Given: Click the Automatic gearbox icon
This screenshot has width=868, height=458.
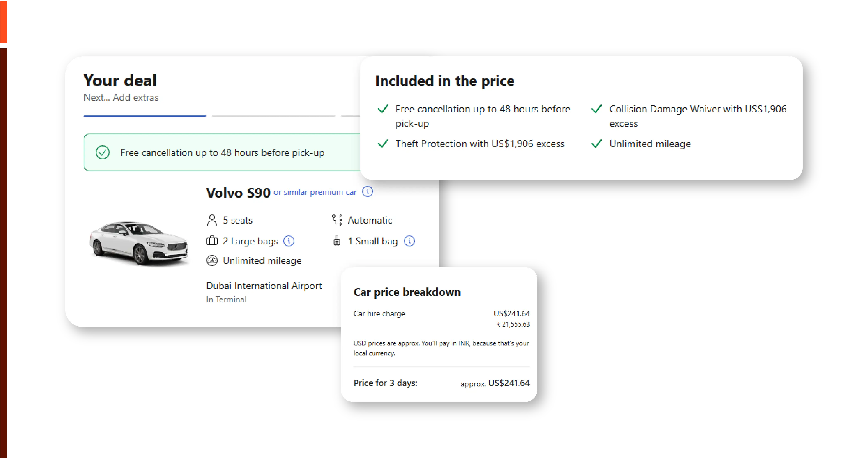Looking at the screenshot, I should pos(337,220).
